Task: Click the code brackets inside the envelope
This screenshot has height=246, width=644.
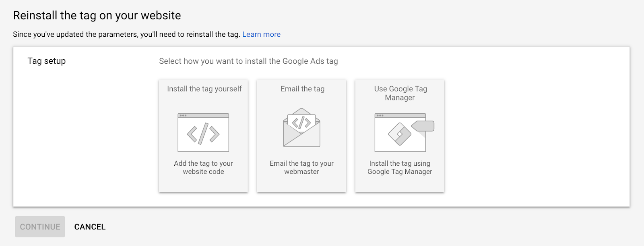Action: pyautogui.click(x=301, y=122)
